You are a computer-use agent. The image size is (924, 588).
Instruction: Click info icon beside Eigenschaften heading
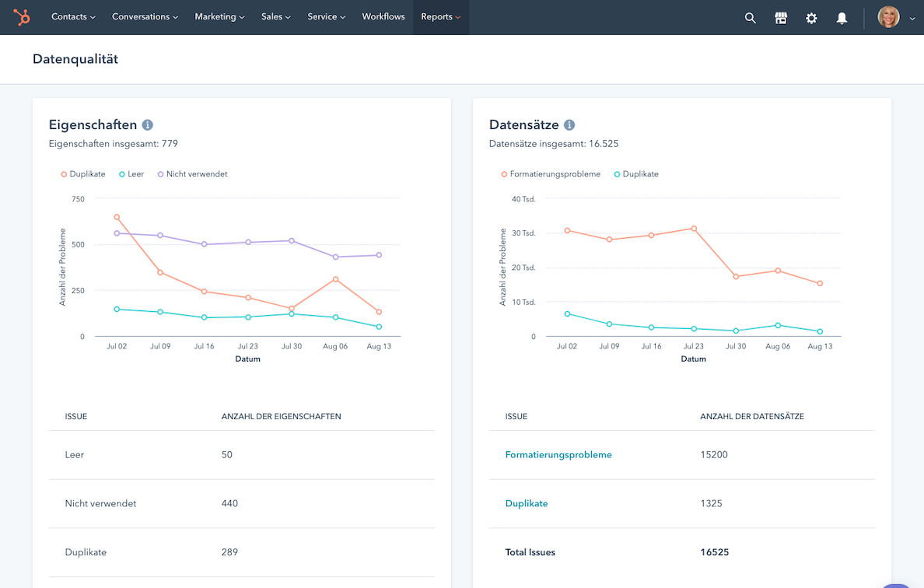coord(148,124)
